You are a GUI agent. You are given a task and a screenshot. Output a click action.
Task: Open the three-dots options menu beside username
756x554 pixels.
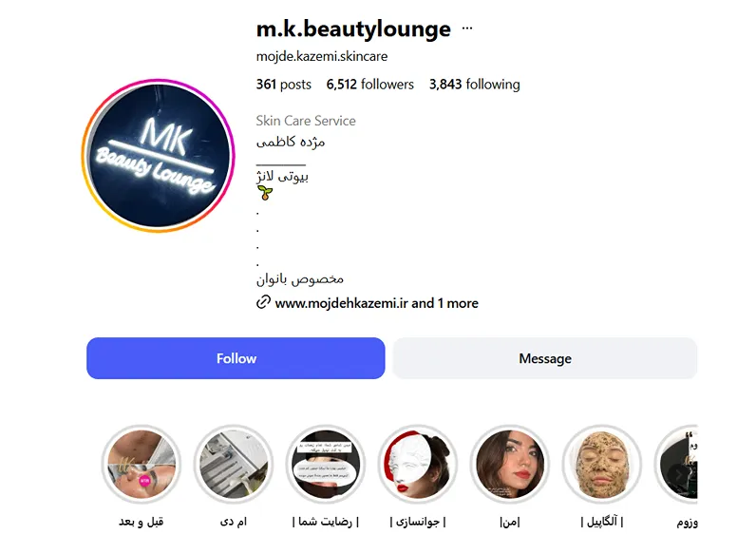tap(466, 29)
